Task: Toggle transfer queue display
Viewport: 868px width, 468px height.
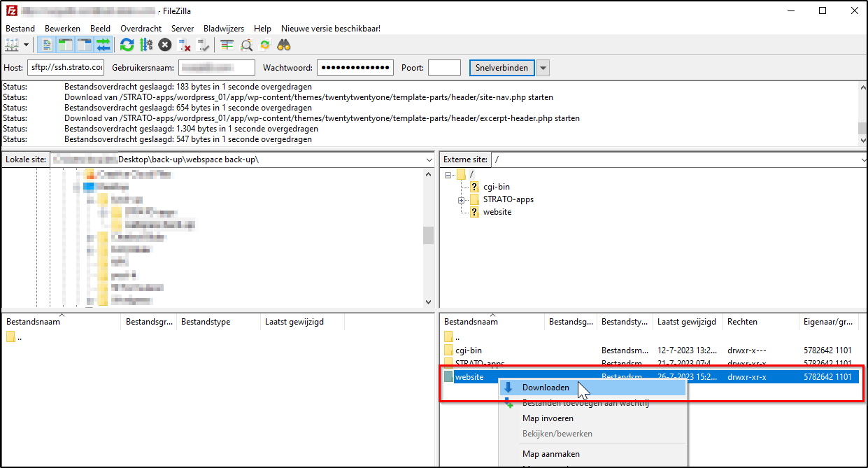Action: point(104,45)
